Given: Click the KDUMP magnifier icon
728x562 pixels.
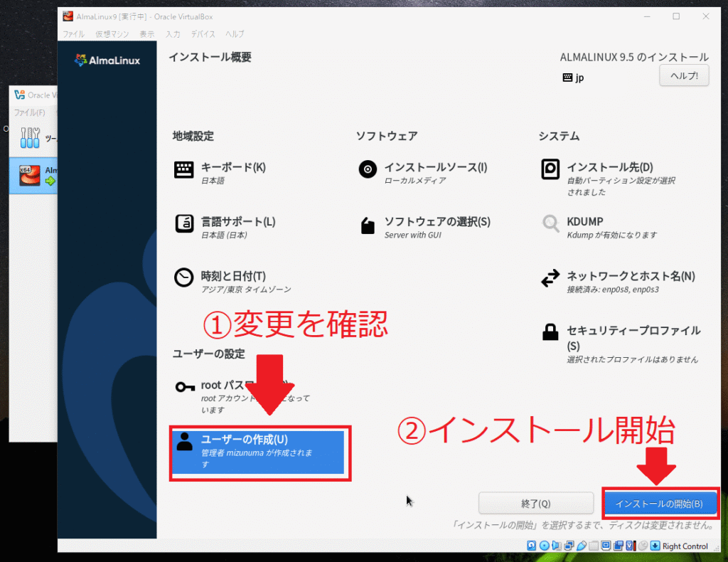Looking at the screenshot, I should (x=551, y=223).
